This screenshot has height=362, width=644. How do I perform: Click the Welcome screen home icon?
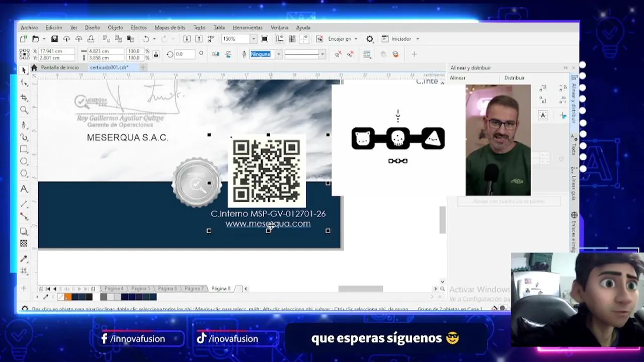34,67
